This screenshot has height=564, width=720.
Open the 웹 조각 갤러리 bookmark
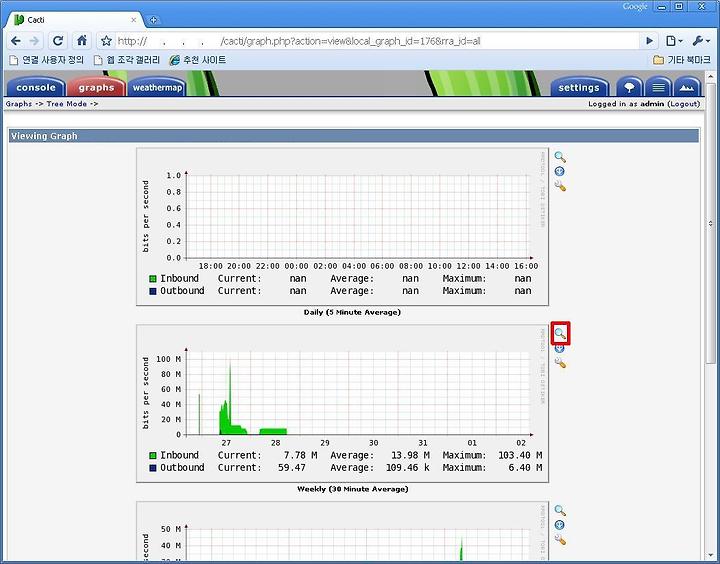click(127, 60)
